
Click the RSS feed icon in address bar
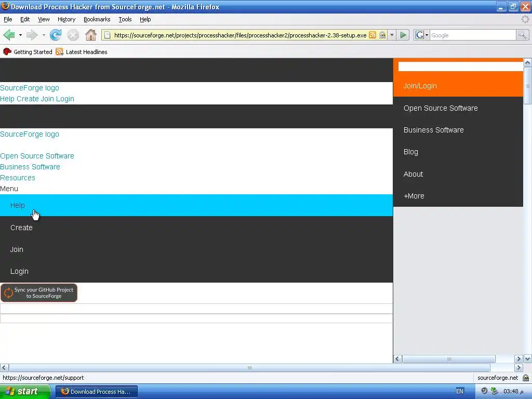click(x=373, y=35)
